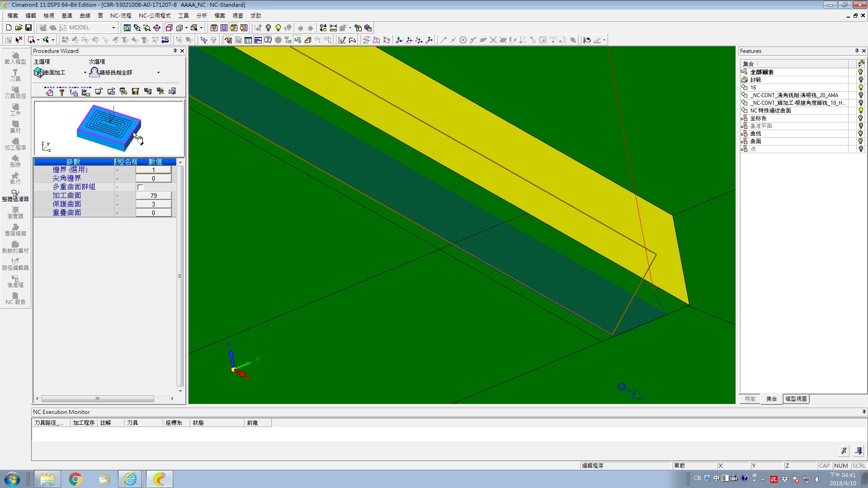The width and height of the screenshot is (868, 488).
Task: Open the 分析 analysis menu
Action: (202, 15)
